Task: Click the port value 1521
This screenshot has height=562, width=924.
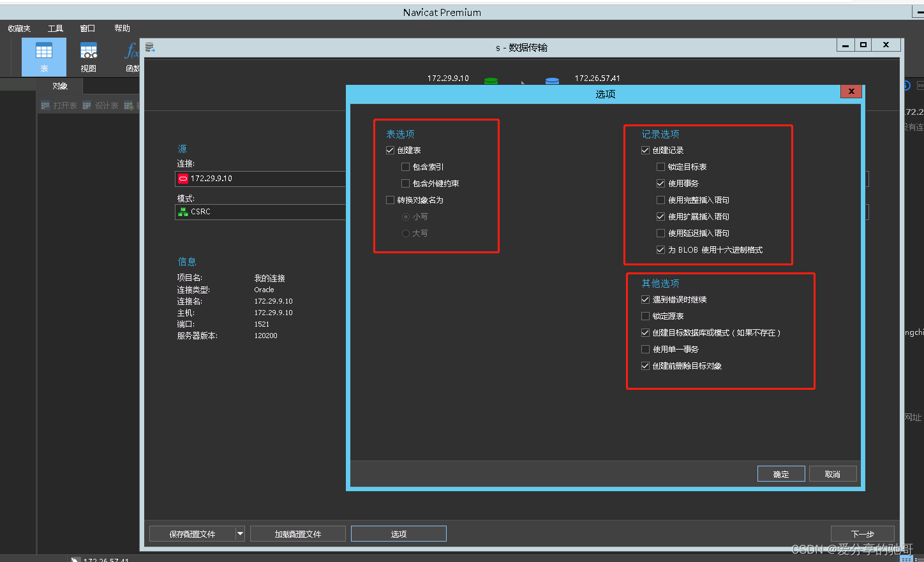Action: [262, 324]
